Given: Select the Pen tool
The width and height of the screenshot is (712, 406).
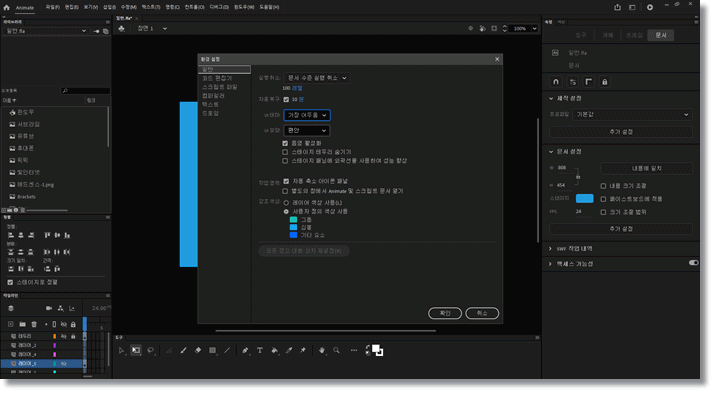Looking at the screenshot, I should (245, 351).
